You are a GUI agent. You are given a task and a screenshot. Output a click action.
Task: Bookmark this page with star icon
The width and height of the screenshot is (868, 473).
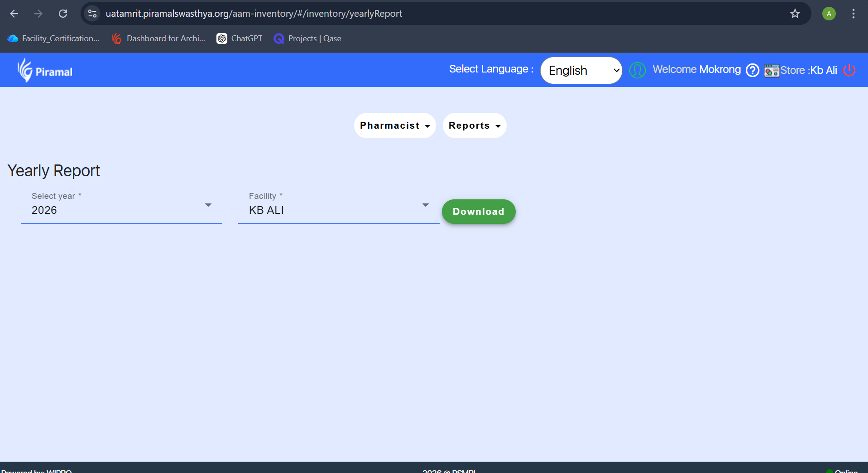coord(795,14)
